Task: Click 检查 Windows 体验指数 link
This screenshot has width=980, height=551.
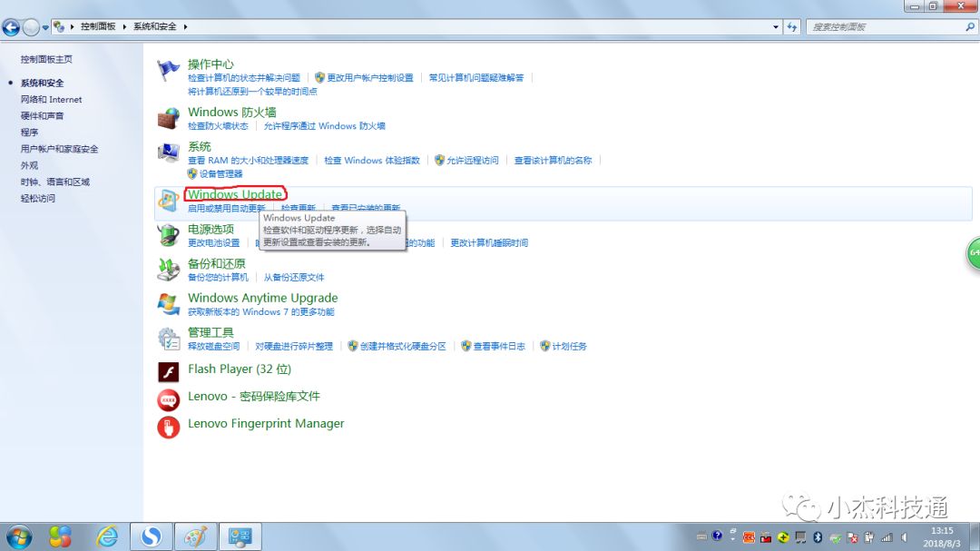Action: [372, 161]
